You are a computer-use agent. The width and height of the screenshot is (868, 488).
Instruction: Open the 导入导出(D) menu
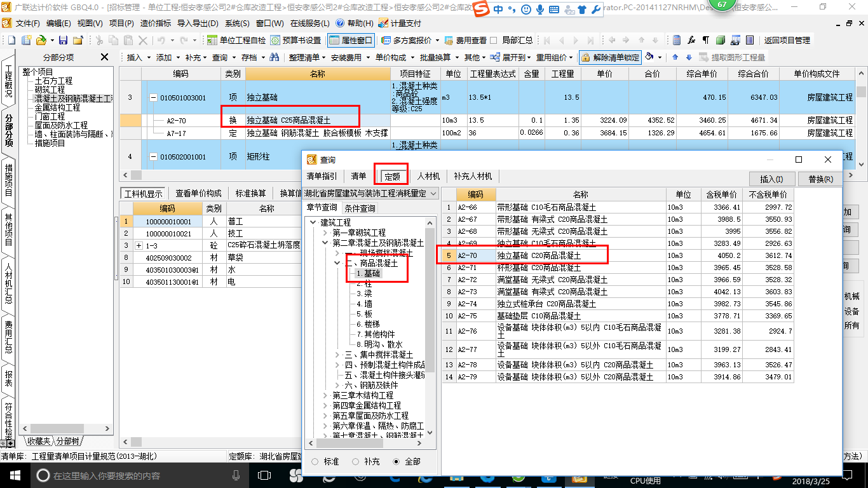pyautogui.click(x=198, y=24)
